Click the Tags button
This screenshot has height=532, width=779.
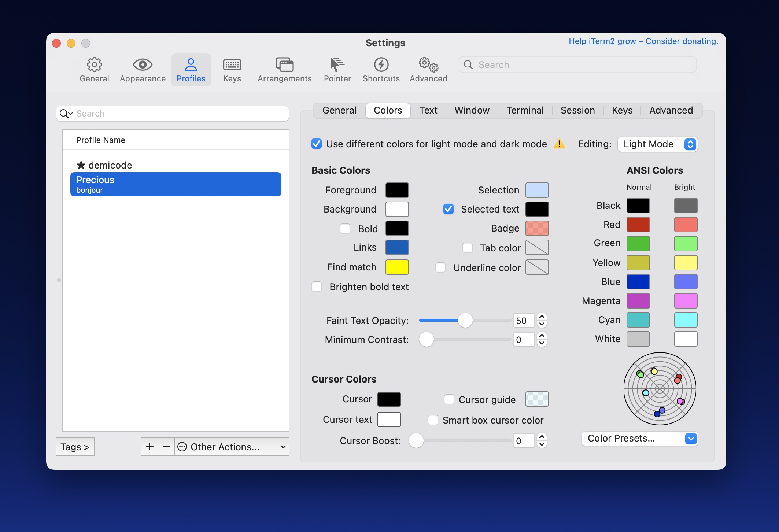coord(75,447)
